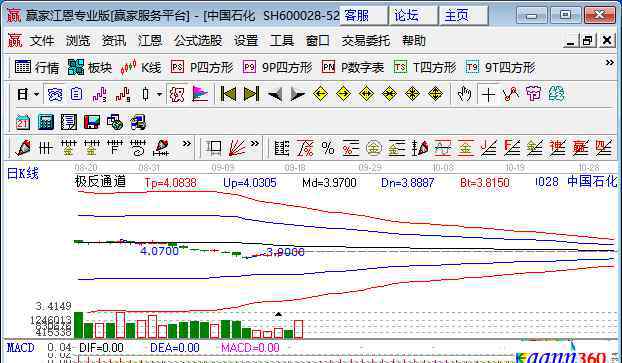Select the hand pan tool
Viewport: 622px width, 363px height.
coord(464,94)
